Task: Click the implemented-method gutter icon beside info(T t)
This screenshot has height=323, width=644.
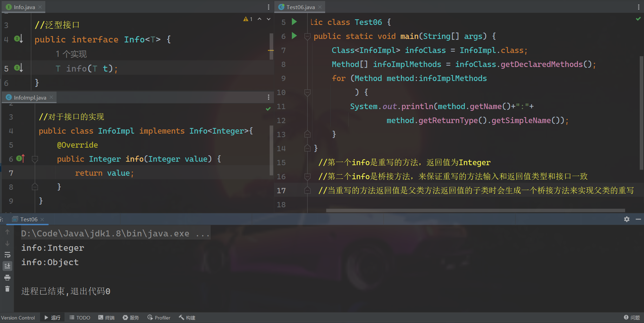Action: [18, 68]
